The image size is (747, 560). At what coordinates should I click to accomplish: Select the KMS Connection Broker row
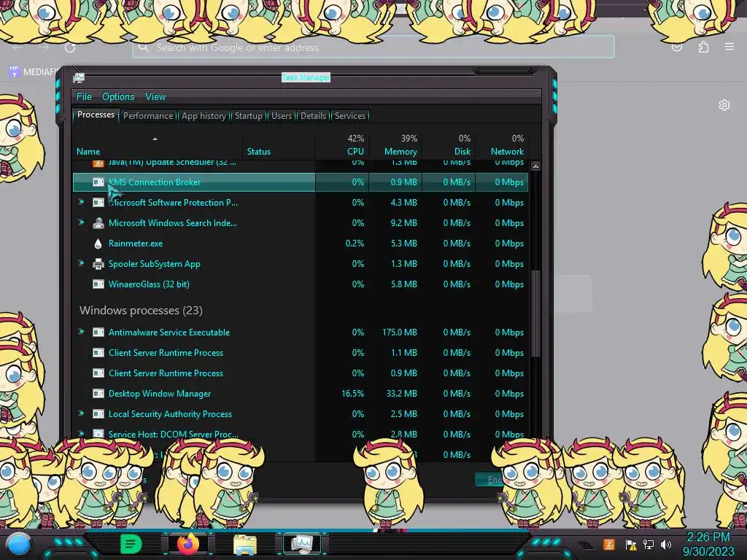301,182
